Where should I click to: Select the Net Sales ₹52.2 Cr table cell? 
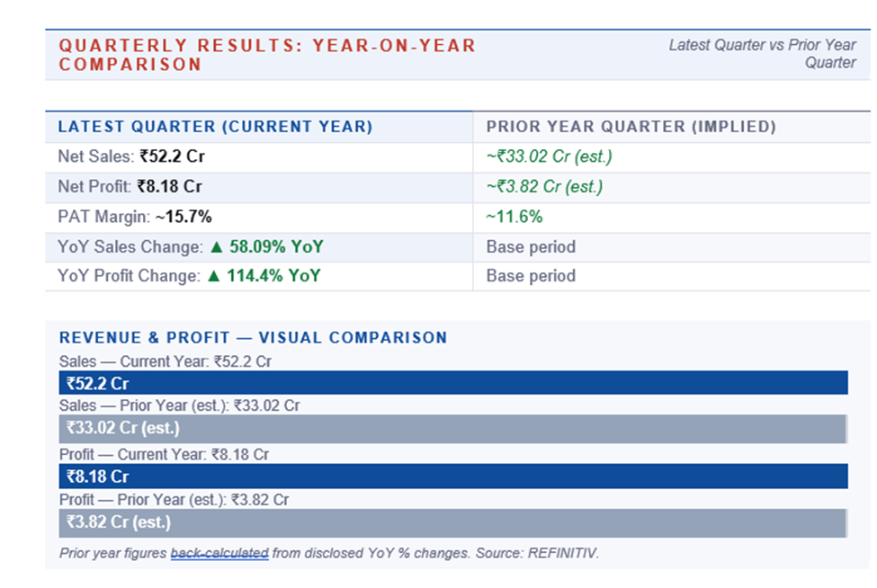pyautogui.click(x=131, y=156)
